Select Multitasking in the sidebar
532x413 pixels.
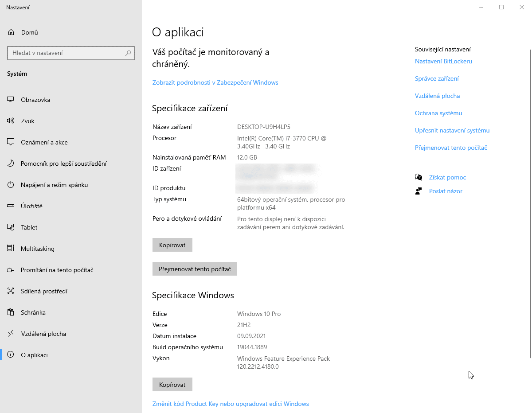coord(38,249)
